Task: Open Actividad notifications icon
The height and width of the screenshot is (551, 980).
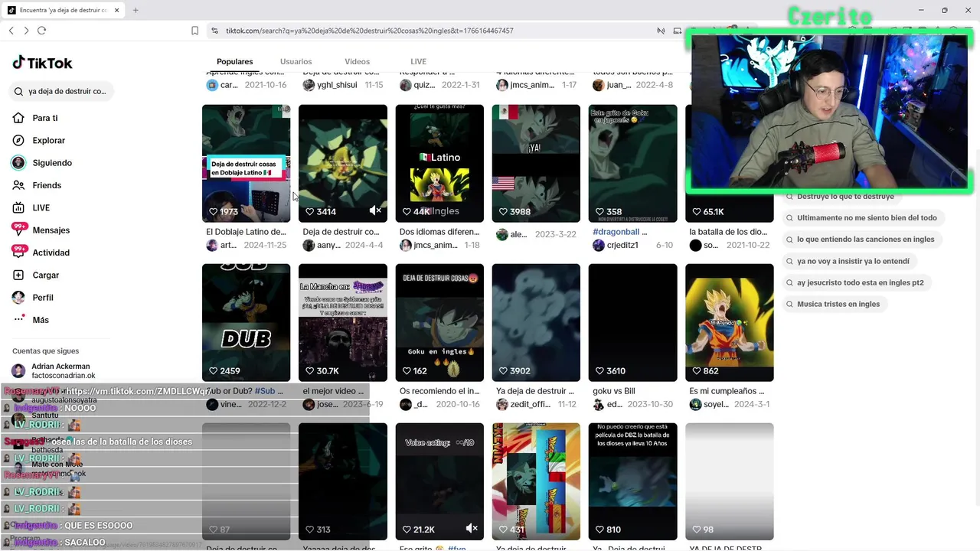Action: 18,252
